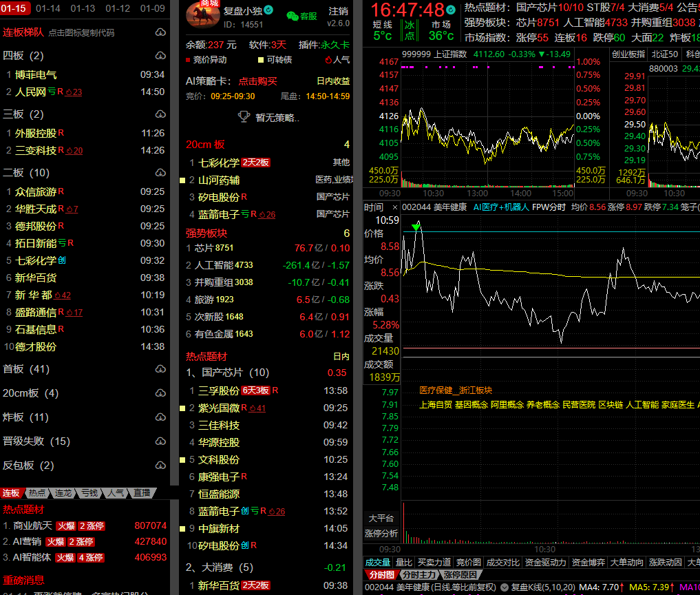Click refresh icon next to the clock

451,10
